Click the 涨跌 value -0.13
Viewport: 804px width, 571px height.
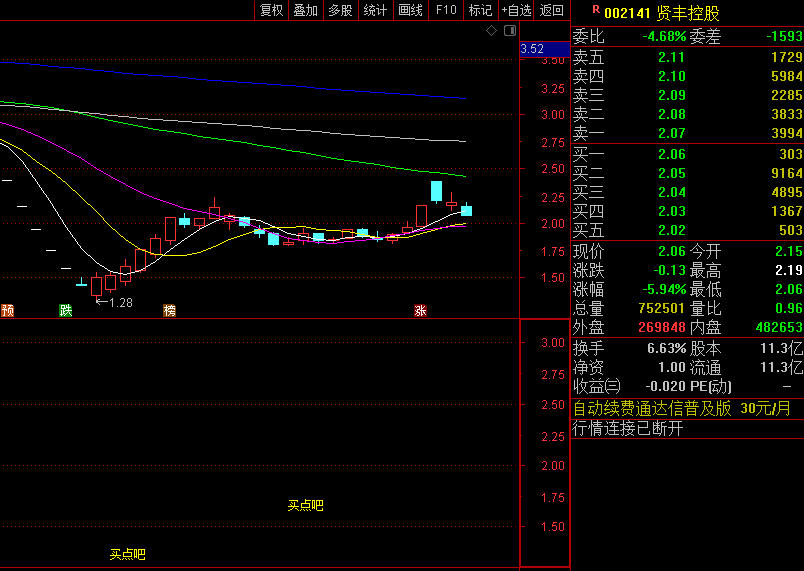(669, 271)
